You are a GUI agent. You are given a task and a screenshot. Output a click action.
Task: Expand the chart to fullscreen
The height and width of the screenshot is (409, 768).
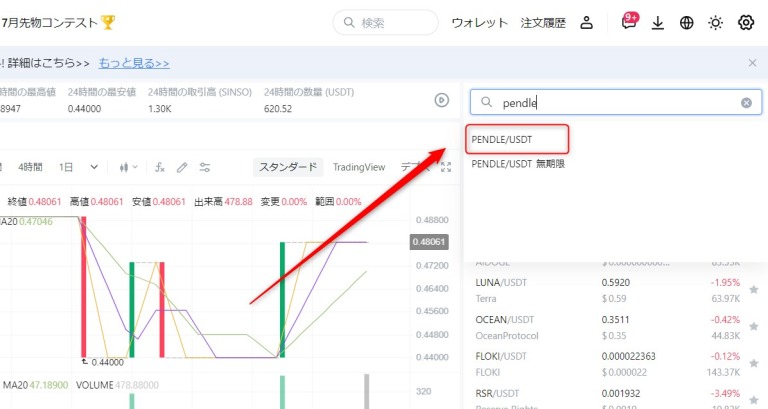click(446, 167)
